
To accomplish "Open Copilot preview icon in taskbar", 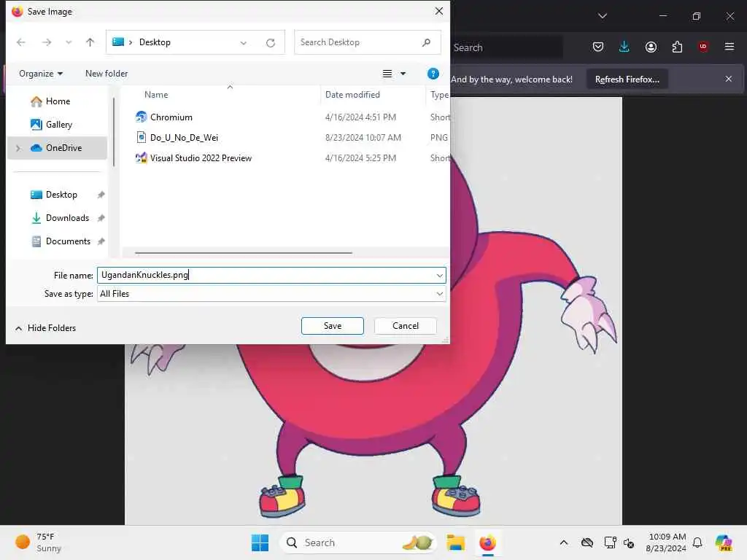I will (724, 542).
